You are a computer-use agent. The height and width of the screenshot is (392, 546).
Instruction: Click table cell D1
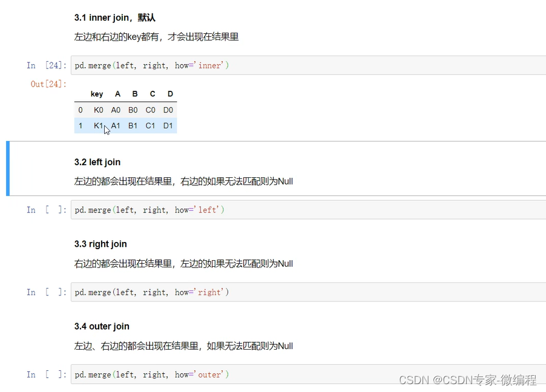(x=168, y=126)
